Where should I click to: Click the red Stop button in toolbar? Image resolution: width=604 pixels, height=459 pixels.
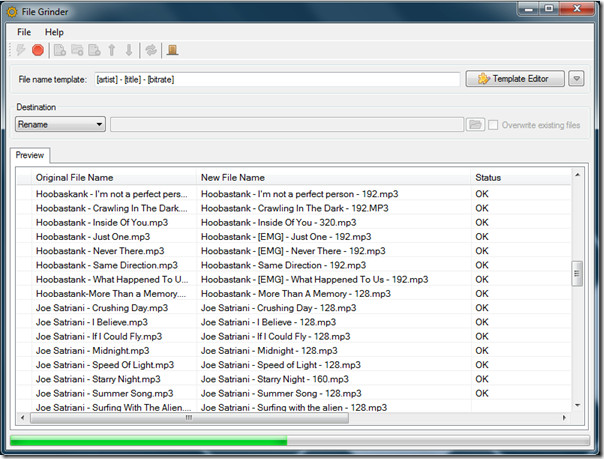point(38,50)
